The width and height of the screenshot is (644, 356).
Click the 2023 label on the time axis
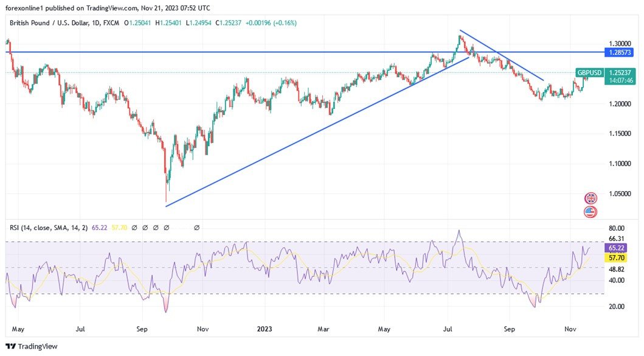pos(264,329)
